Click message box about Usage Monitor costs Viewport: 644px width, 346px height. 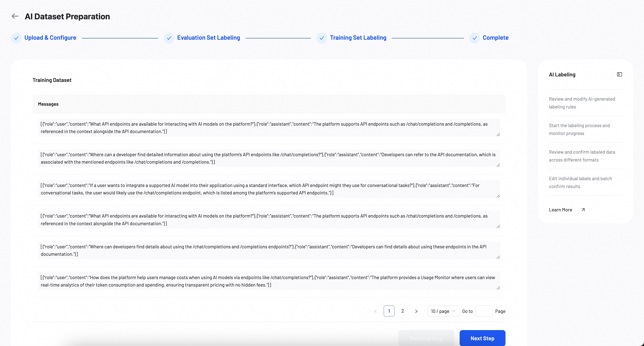click(x=269, y=281)
